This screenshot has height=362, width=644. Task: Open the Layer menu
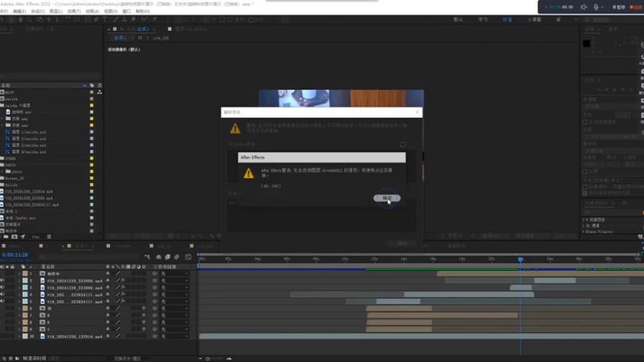(56, 12)
